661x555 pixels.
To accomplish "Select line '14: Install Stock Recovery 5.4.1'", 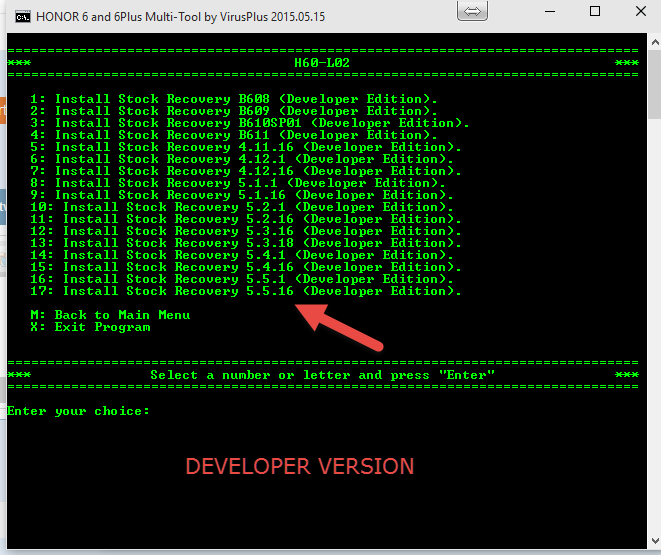I will 242,255.
